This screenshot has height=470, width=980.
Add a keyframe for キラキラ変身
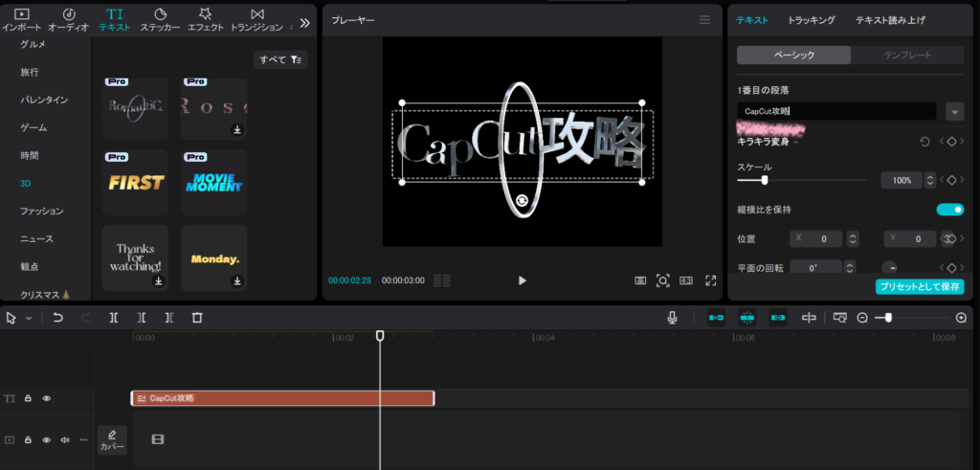pyautogui.click(x=951, y=142)
